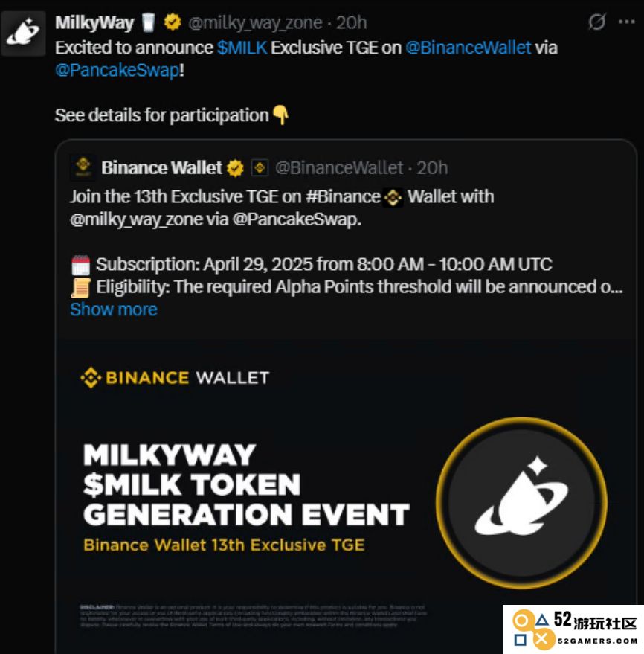The height and width of the screenshot is (654, 644).
Task: Open the Binance Wallet avatar icon
Action: (x=83, y=167)
